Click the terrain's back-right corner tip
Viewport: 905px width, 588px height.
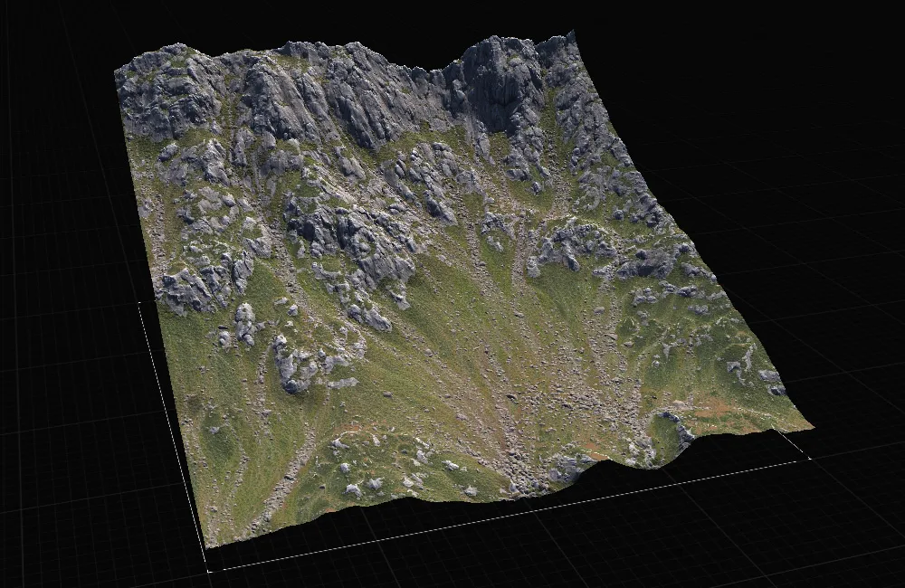(571, 34)
